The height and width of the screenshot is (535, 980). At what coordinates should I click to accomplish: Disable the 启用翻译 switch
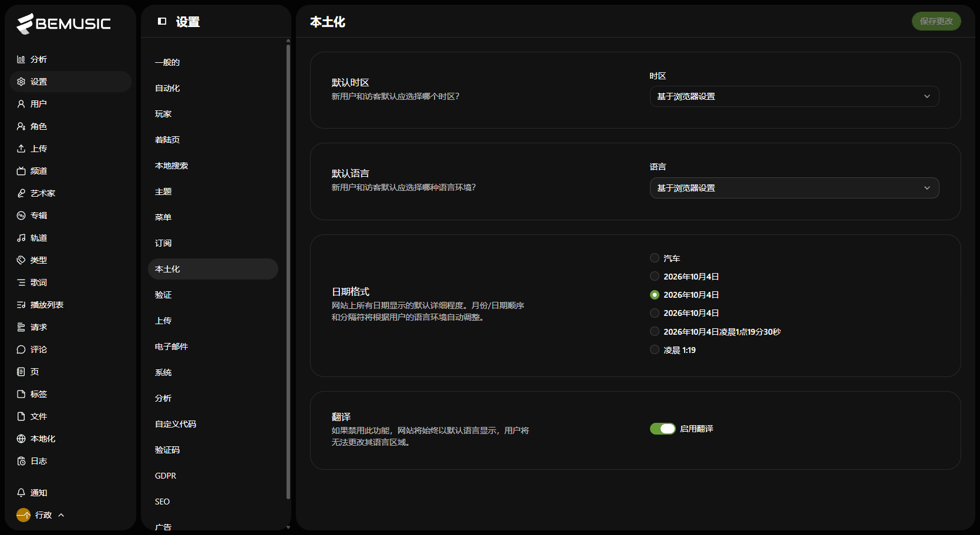[x=663, y=429]
